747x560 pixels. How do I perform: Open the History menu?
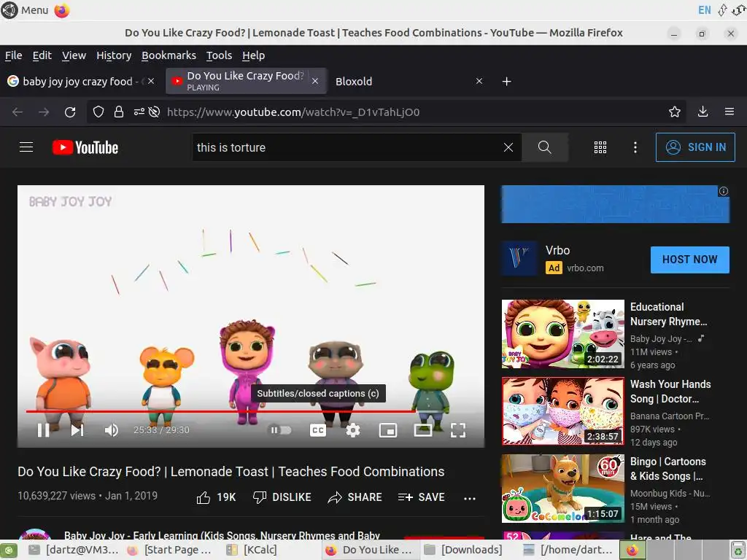click(x=114, y=55)
